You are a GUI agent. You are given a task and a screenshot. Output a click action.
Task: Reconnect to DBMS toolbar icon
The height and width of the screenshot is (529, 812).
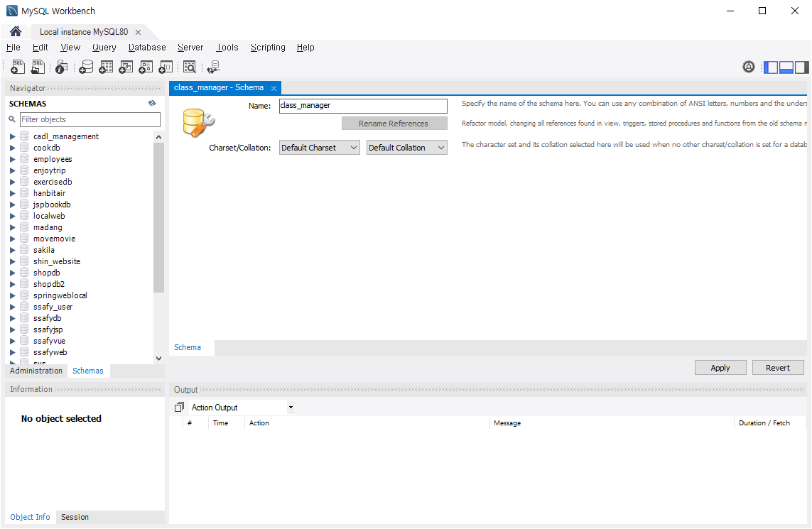pyautogui.click(x=213, y=67)
